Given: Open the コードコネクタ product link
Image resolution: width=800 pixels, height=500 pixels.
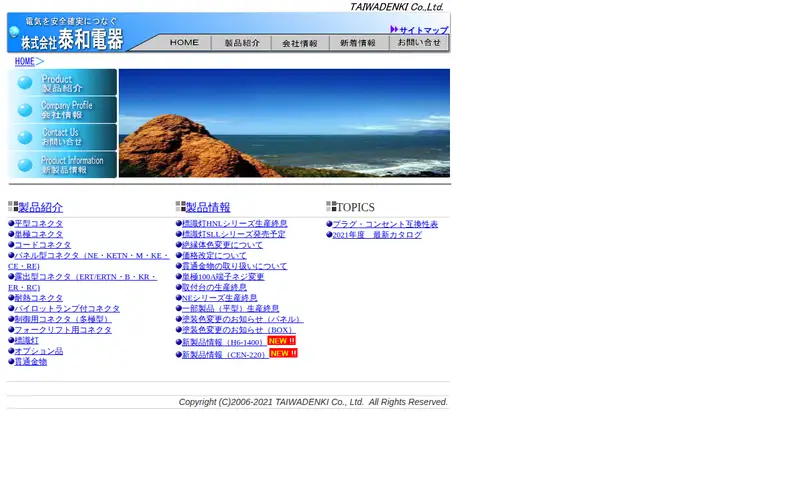Looking at the screenshot, I should click(x=42, y=245).
